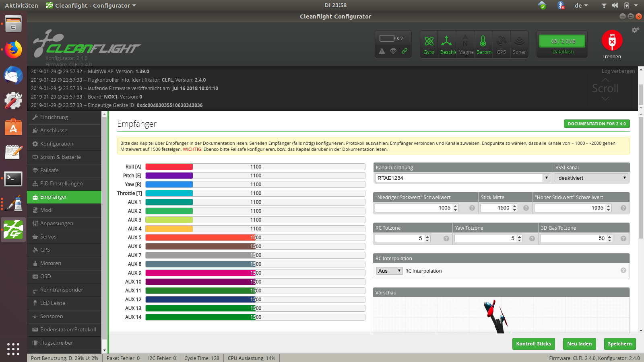This screenshot has height=362, width=644.
Task: Click the link status icon beside battery
Action: (405, 51)
